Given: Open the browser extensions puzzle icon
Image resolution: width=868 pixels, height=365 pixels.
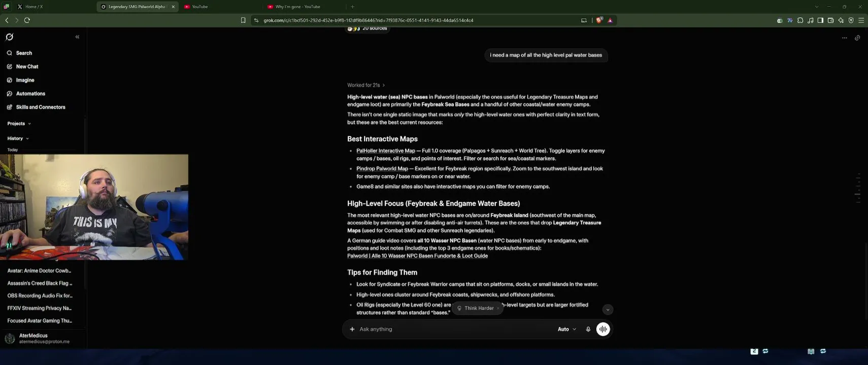Looking at the screenshot, I should tap(800, 20).
